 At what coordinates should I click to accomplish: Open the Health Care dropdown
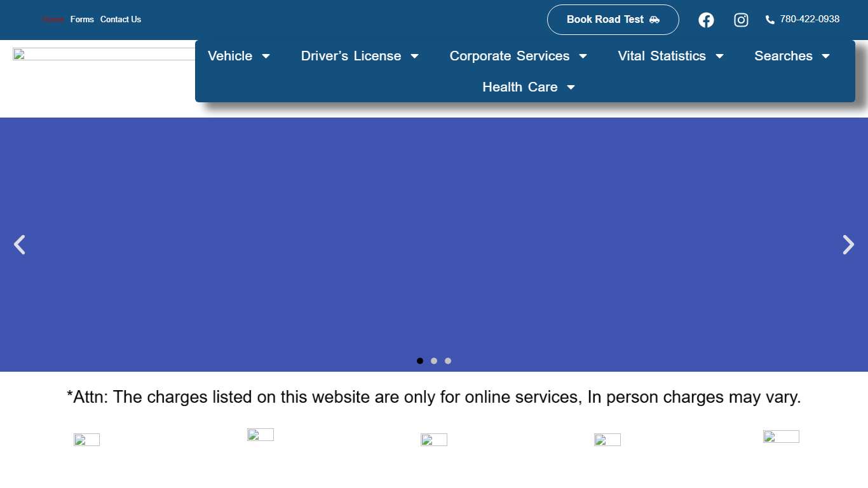point(529,87)
